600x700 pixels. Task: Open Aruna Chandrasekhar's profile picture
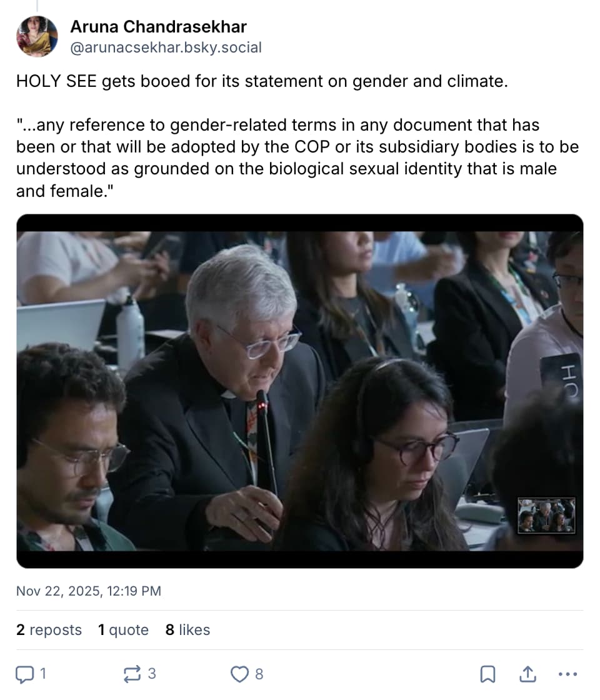pos(37,36)
